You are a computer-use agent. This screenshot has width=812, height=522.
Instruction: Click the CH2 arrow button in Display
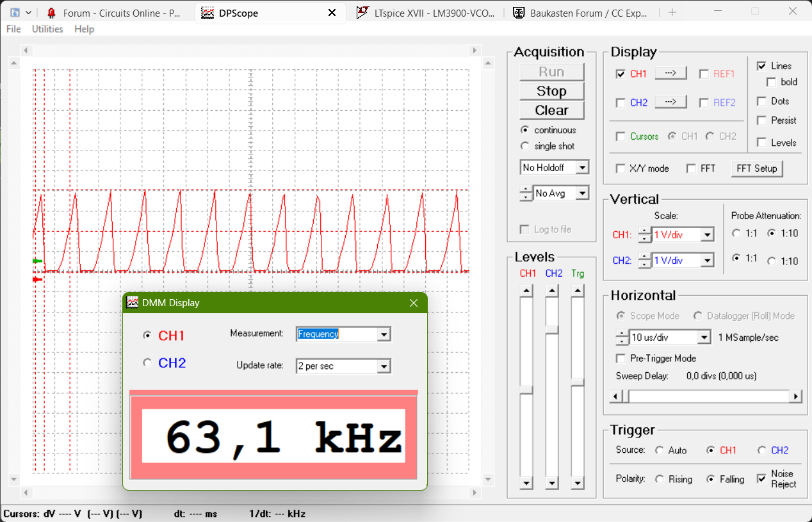pyautogui.click(x=670, y=102)
